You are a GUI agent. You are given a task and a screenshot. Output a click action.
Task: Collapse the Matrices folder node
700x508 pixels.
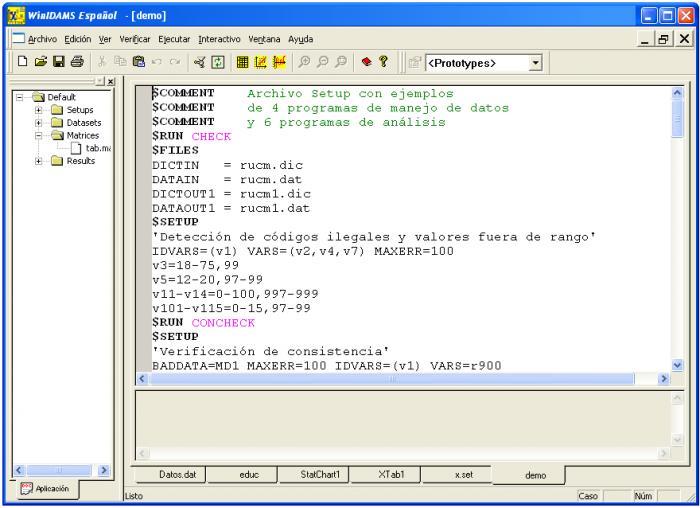point(38,135)
